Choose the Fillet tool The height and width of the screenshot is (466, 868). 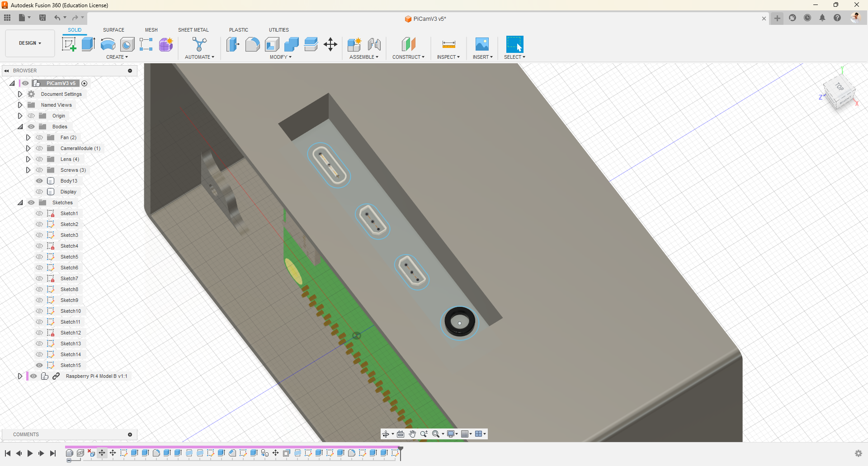[252, 44]
